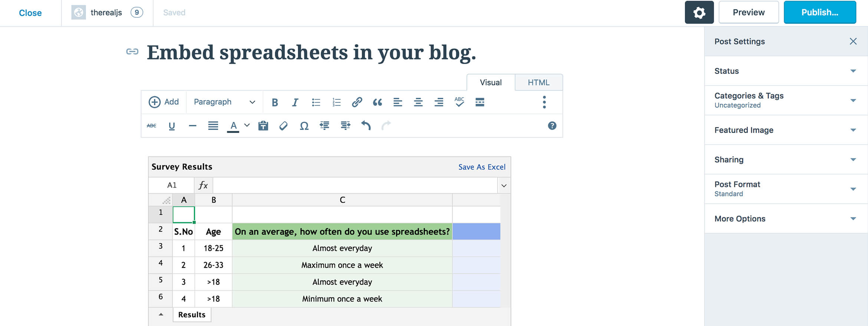Undo the last edit
This screenshot has width=868, height=326.
point(365,126)
